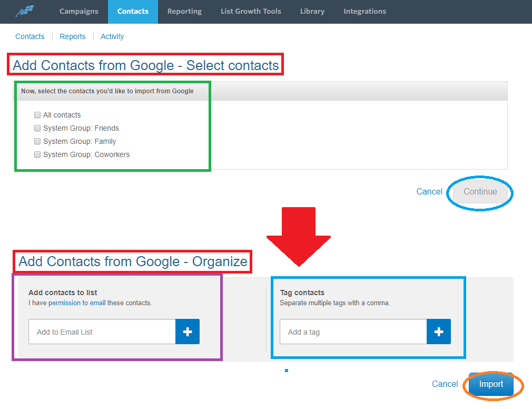The width and height of the screenshot is (532, 409).
Task: Open the Contacts sub-navigation link
Action: coord(30,36)
